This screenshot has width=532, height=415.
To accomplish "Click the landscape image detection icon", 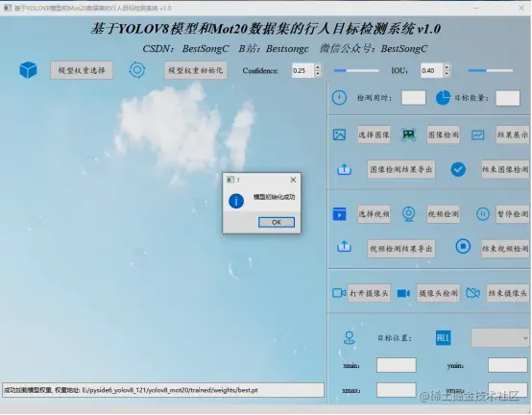I will 409,134.
